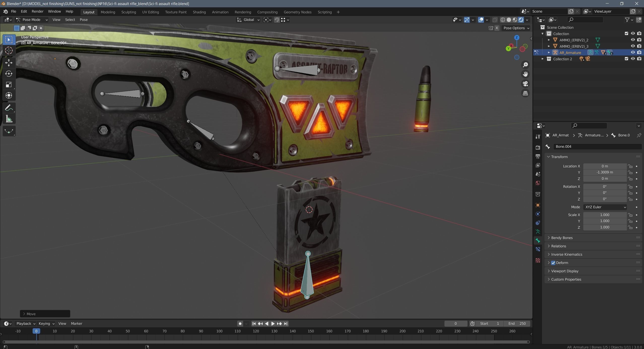The width and height of the screenshot is (644, 349).
Task: Open Bone Constraint properties tab
Action: [538, 249]
